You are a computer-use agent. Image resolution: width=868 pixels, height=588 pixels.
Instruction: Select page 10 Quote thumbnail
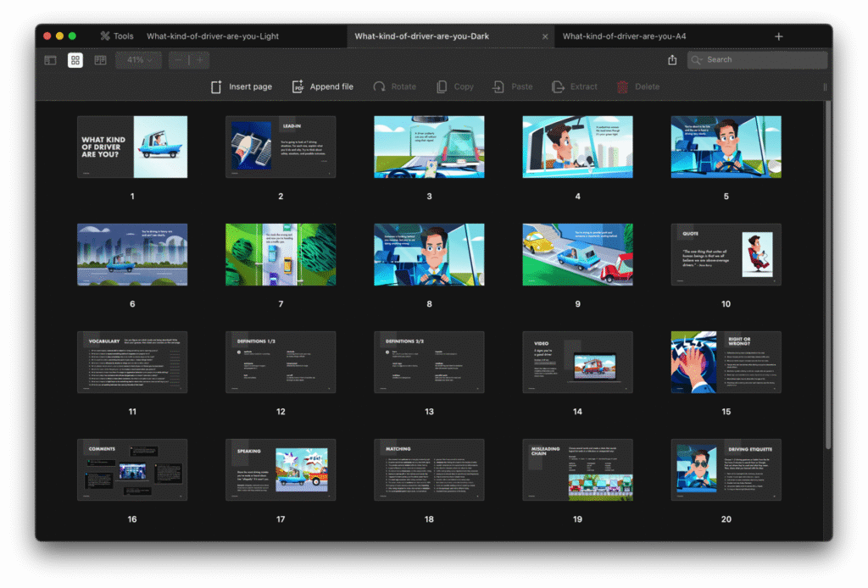point(726,254)
